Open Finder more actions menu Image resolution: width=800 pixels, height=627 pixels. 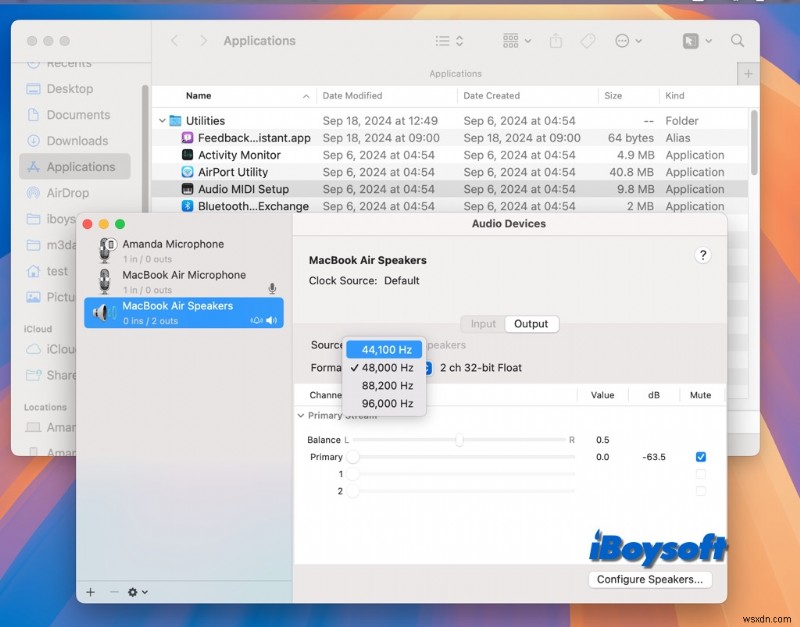(x=628, y=41)
